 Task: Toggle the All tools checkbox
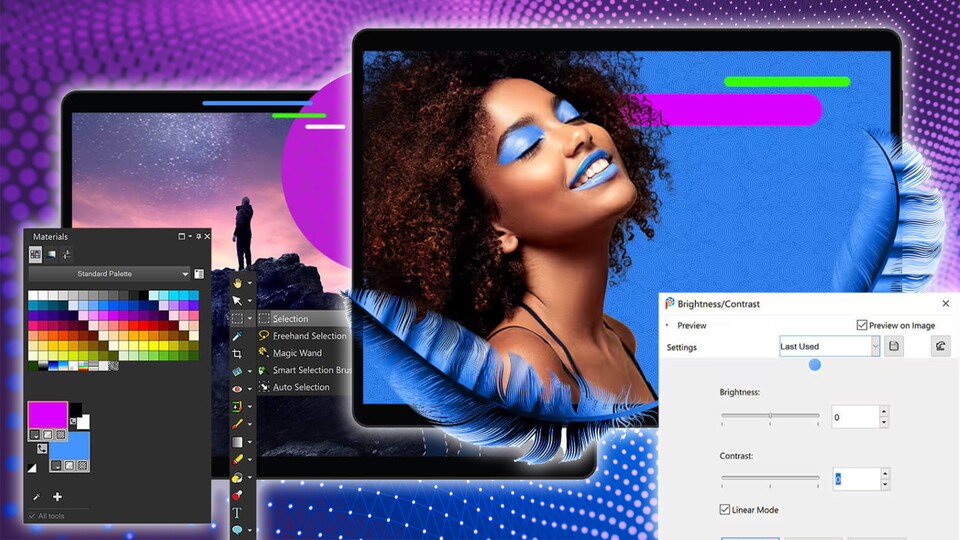click(32, 516)
